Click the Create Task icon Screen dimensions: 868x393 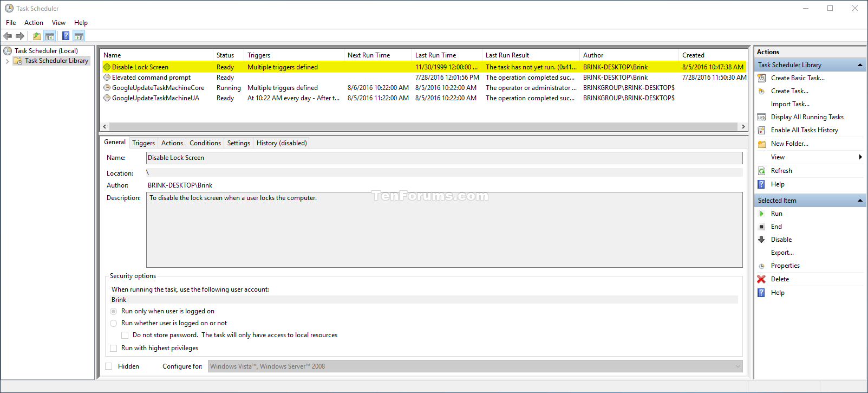pyautogui.click(x=761, y=91)
